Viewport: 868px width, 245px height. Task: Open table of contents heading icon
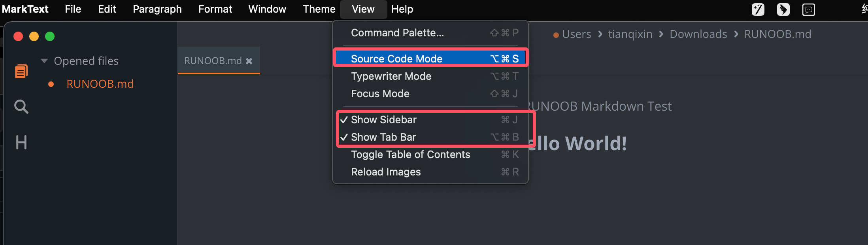pos(21,142)
